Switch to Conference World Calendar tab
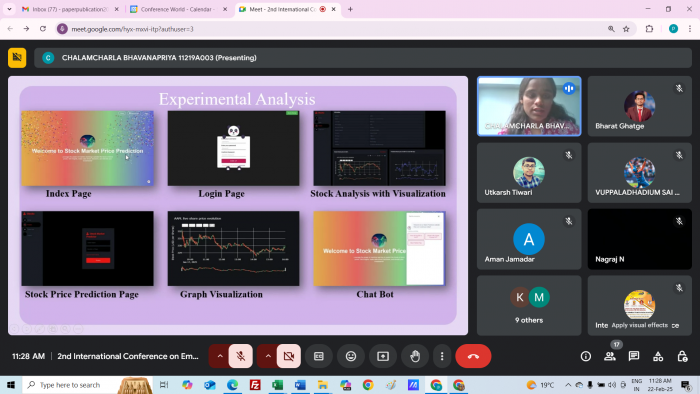 click(179, 9)
